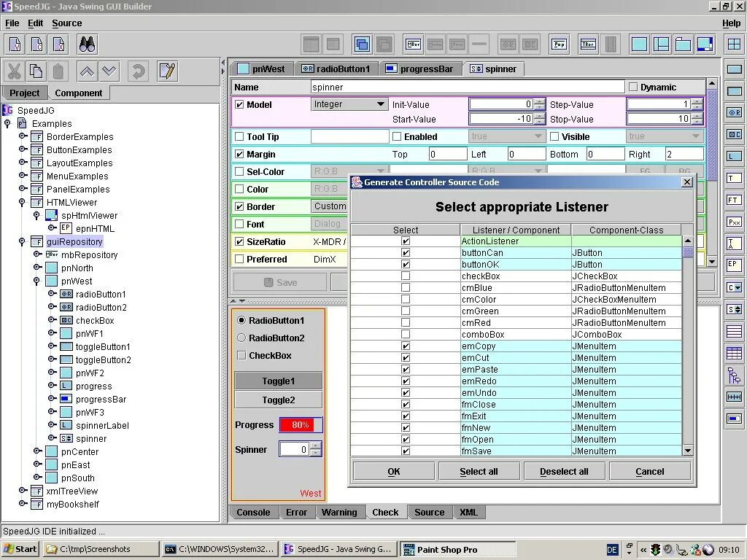747x560 pixels.
Task: Add a table via table palette icon
Action: coord(734,353)
